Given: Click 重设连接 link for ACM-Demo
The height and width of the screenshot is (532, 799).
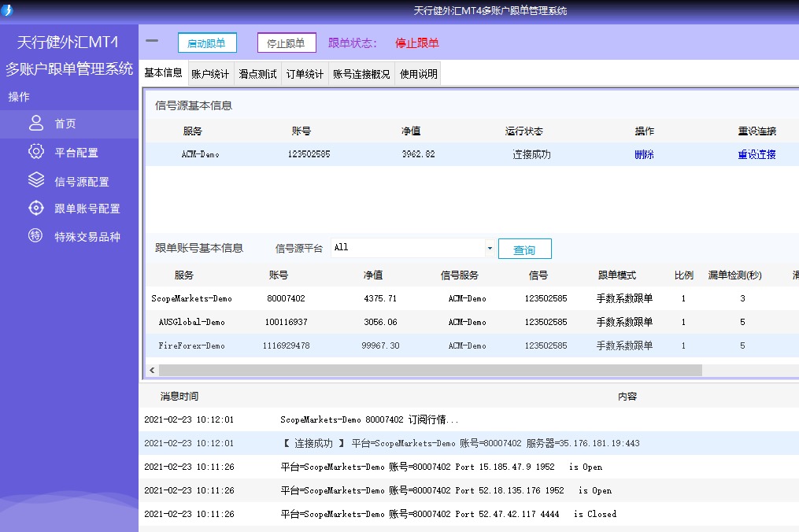Looking at the screenshot, I should [756, 154].
